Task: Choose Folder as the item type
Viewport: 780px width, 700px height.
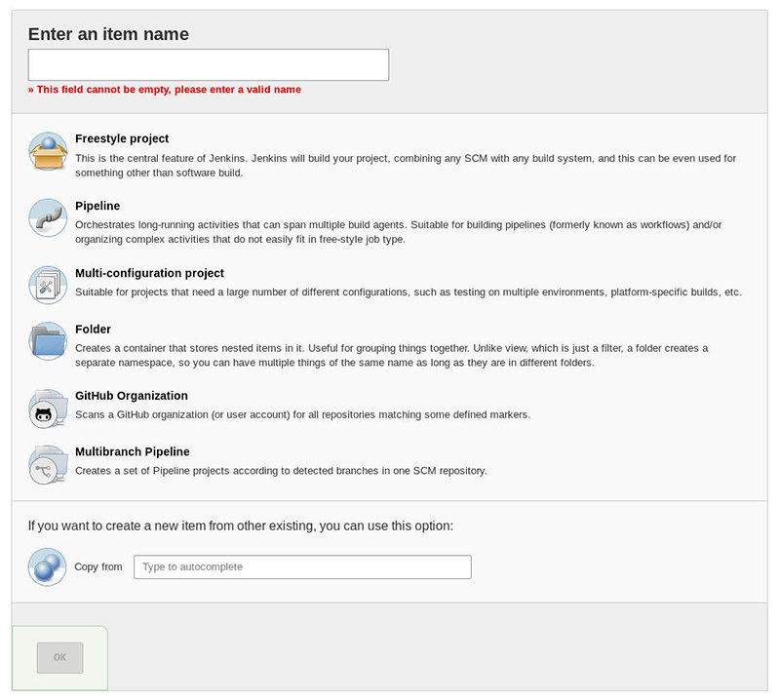Action: click(x=93, y=329)
